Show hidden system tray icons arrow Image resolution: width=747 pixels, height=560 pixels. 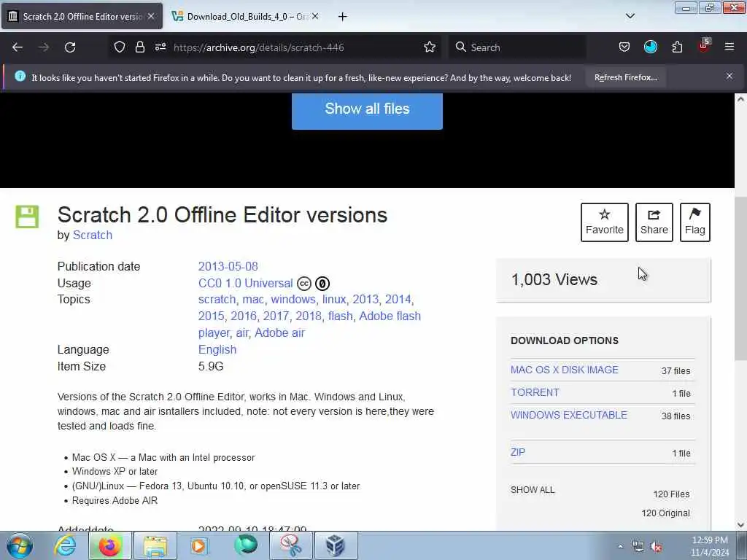click(x=620, y=547)
